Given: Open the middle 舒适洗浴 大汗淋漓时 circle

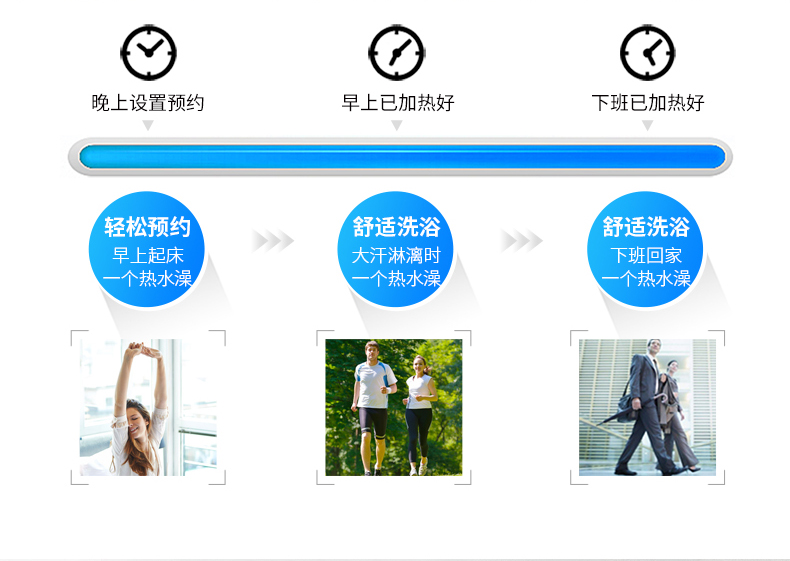Looking at the screenshot, I should click(396, 249).
